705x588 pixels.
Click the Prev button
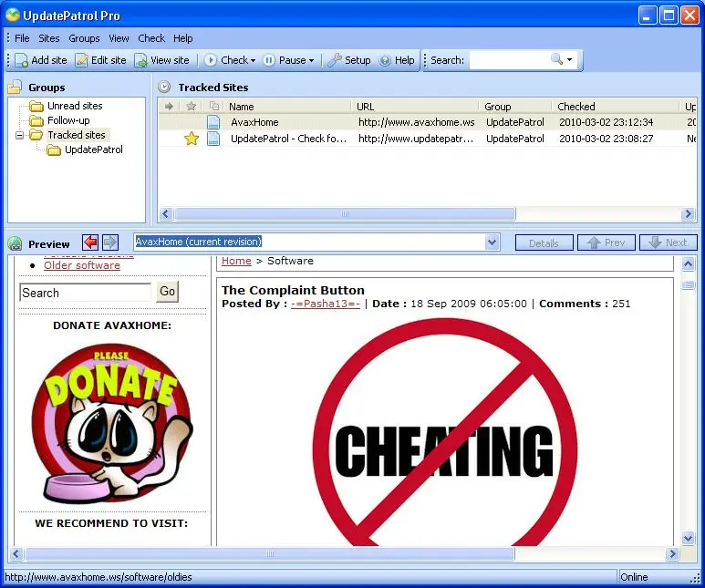click(x=607, y=242)
